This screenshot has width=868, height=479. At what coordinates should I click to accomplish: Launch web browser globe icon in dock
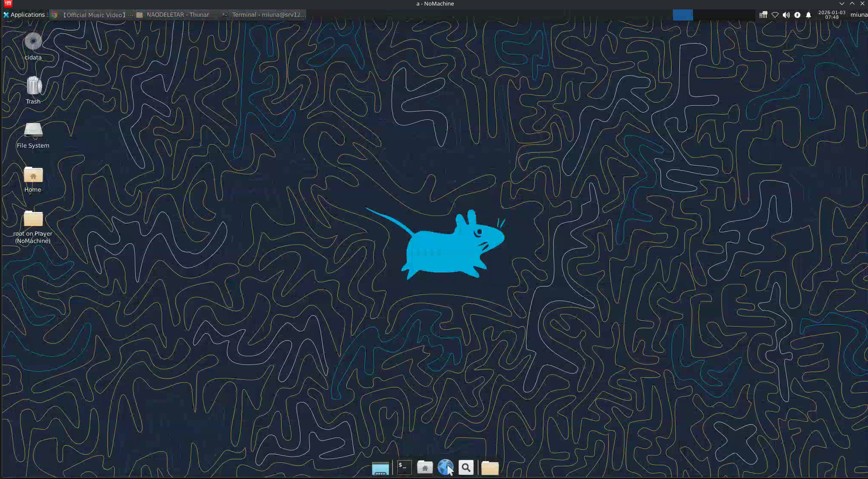(x=445, y=467)
